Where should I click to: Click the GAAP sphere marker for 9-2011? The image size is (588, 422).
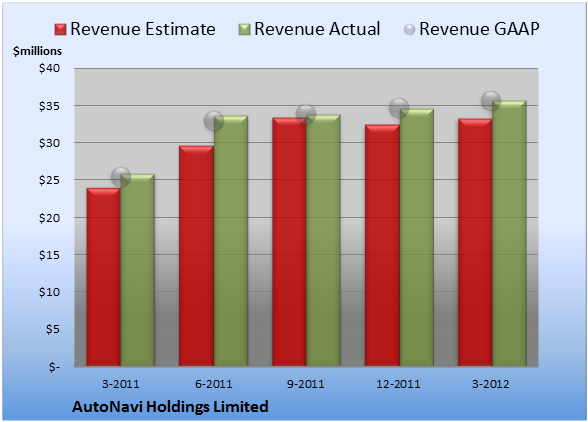click(x=306, y=114)
